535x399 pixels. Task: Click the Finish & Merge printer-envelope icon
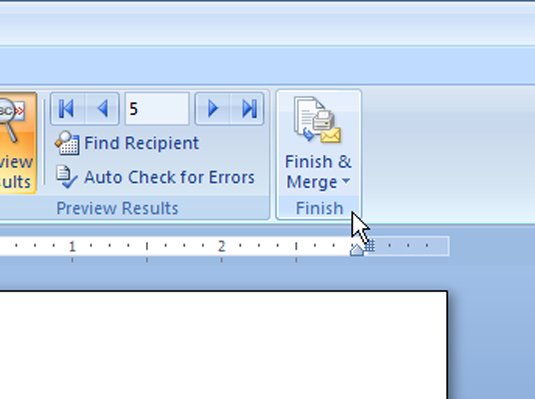317,120
